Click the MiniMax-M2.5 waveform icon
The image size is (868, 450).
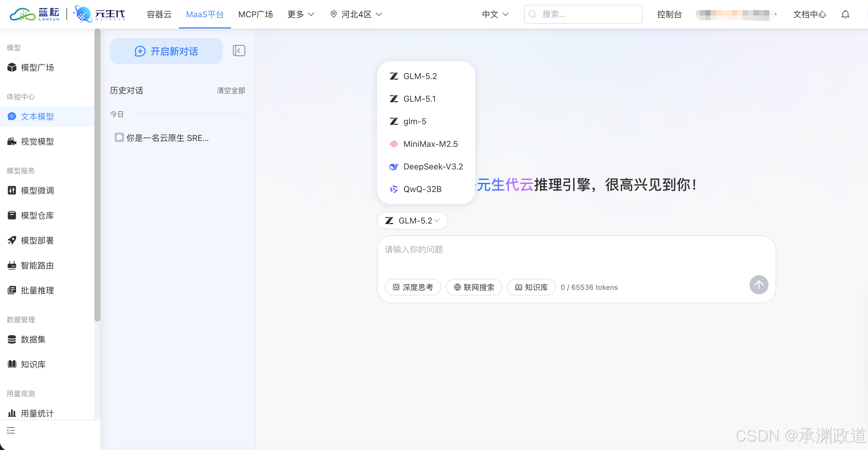point(394,144)
